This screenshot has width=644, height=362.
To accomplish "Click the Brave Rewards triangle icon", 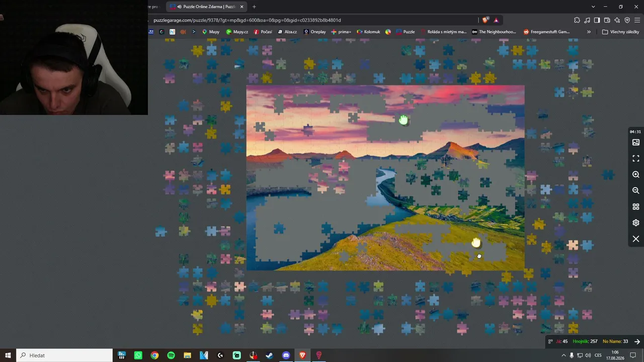I will point(496,20).
